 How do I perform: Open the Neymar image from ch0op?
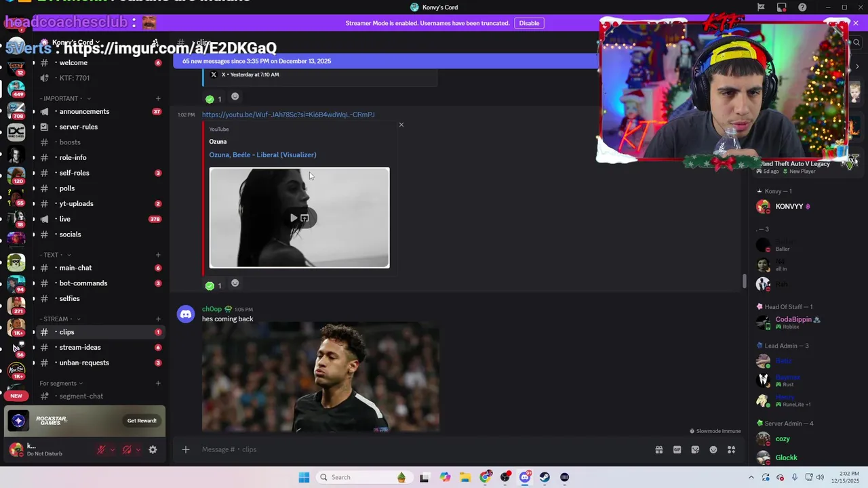pyautogui.click(x=321, y=378)
